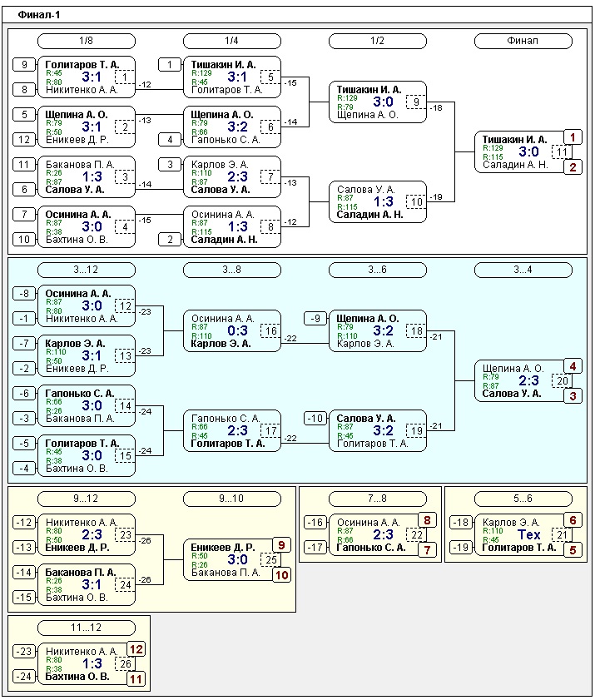
Task: Click dashed match number box 9
Action: pyautogui.click(x=416, y=102)
